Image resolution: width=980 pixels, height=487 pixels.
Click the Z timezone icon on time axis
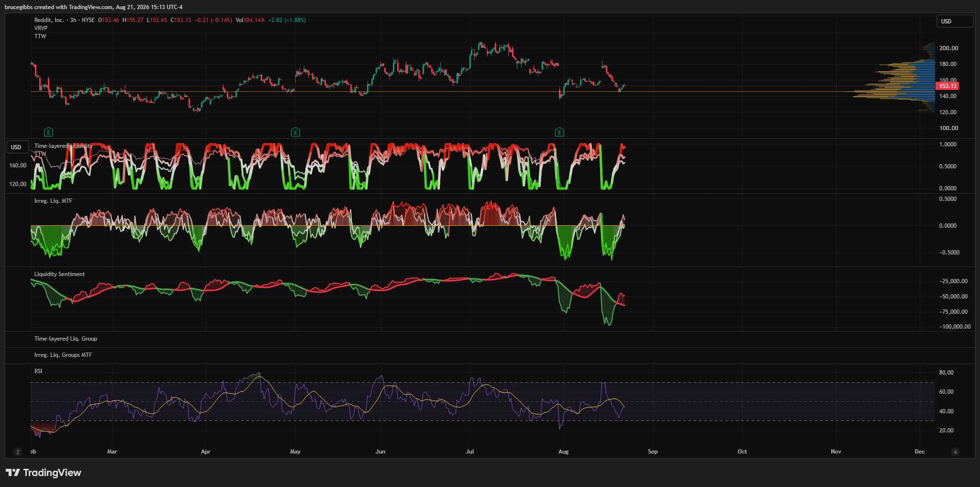(x=18, y=452)
